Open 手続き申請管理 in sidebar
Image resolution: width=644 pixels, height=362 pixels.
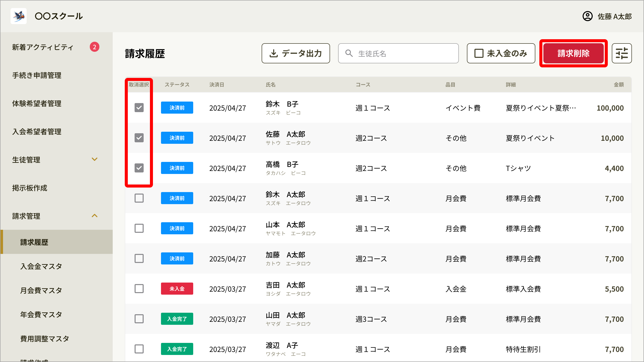37,75
